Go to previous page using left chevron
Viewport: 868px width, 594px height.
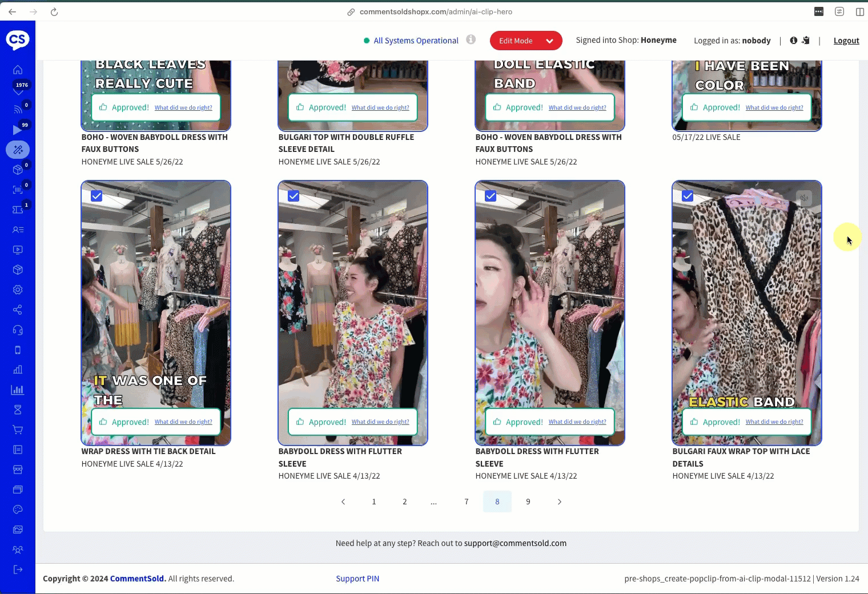coord(343,501)
